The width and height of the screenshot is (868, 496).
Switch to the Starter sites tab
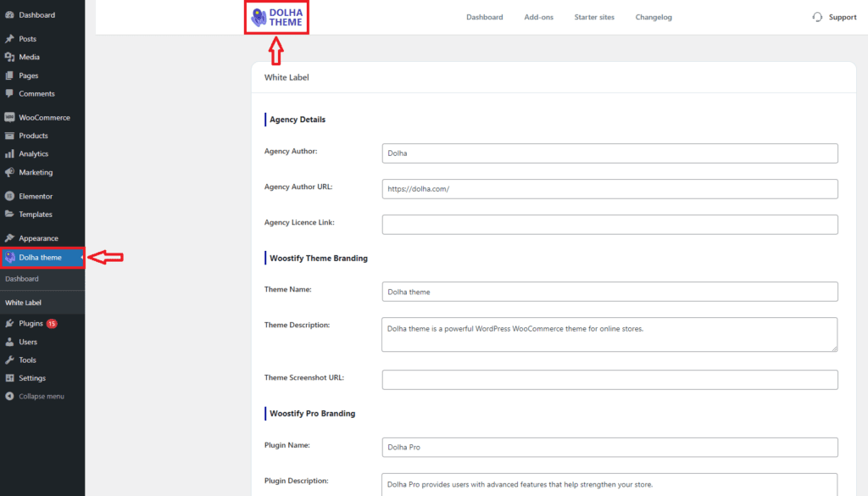(x=594, y=17)
